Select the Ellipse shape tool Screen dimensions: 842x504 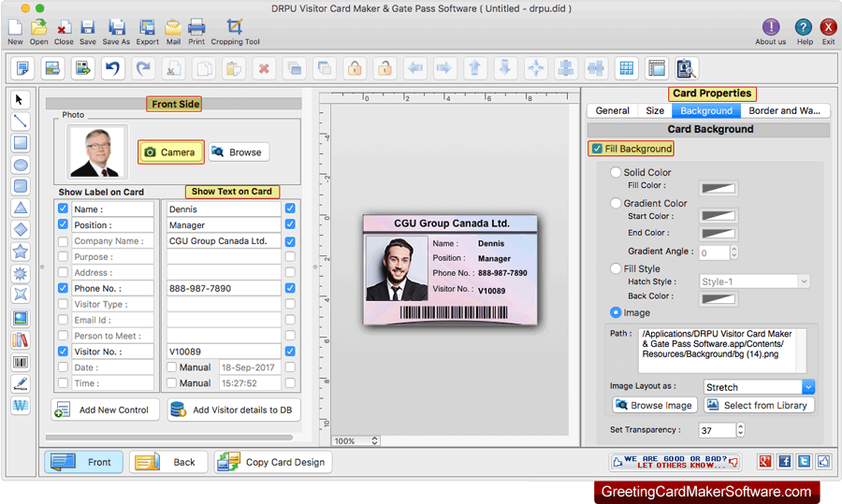pos(20,165)
